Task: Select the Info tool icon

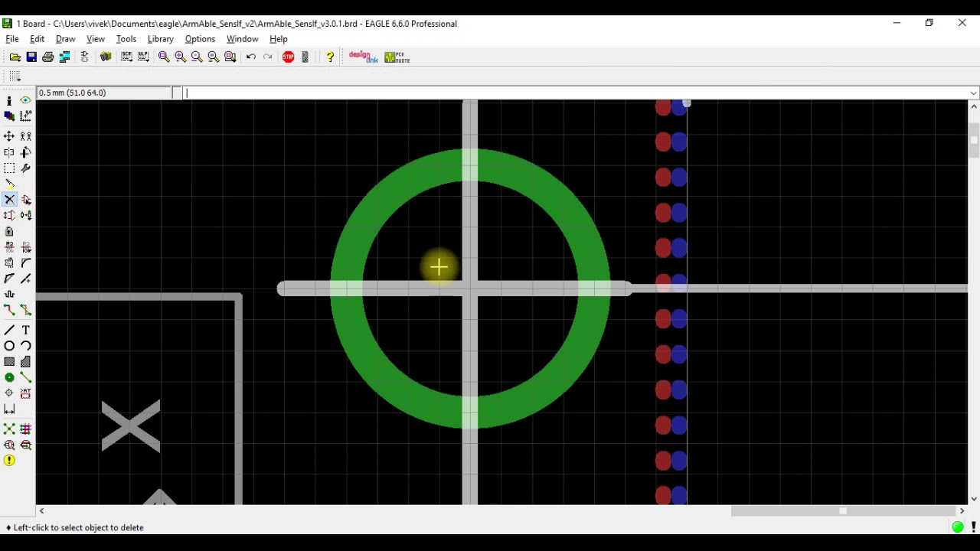Action: coord(9,101)
